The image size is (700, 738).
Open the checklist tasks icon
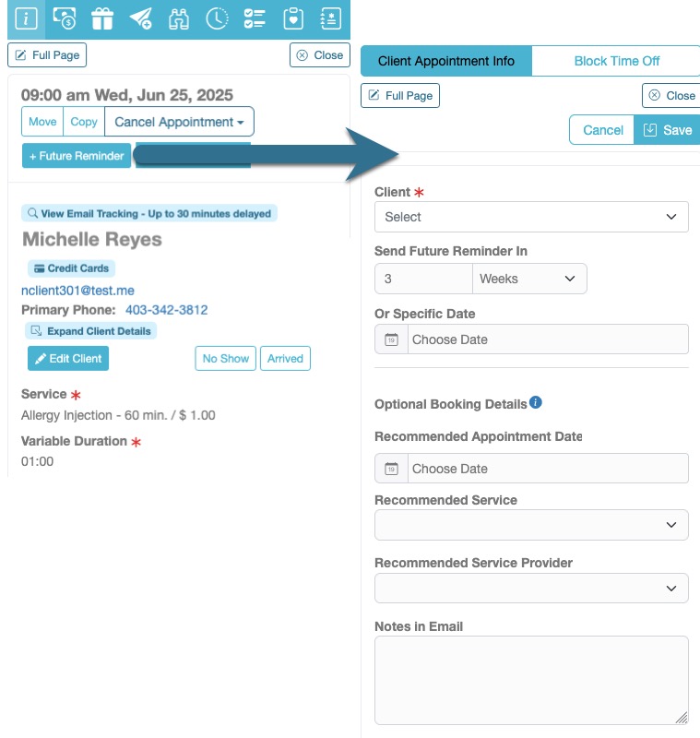[255, 18]
